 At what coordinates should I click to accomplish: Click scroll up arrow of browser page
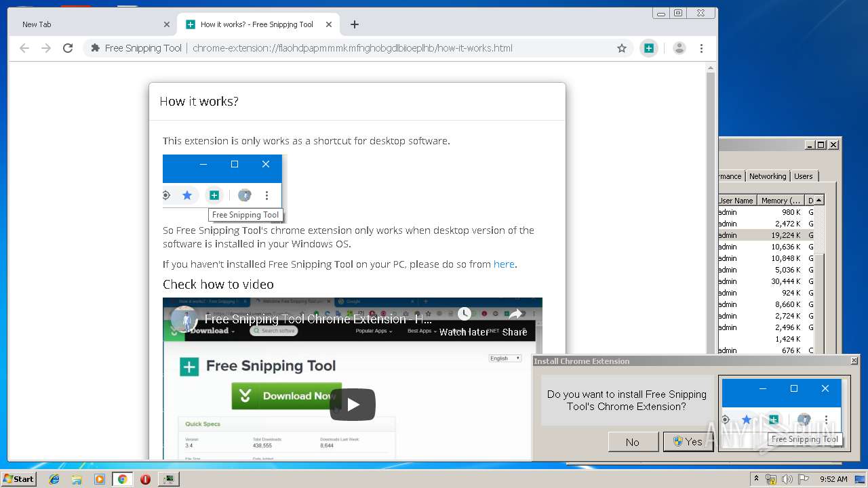coord(711,68)
